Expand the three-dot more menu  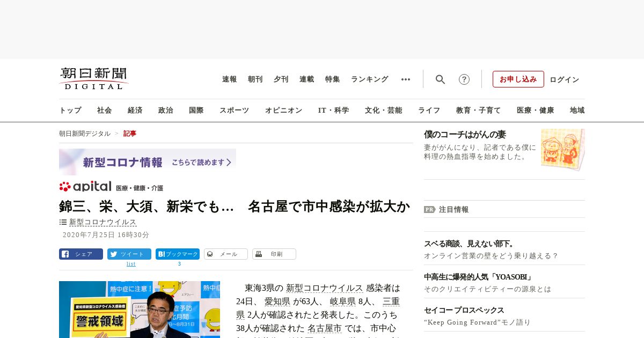tap(406, 79)
